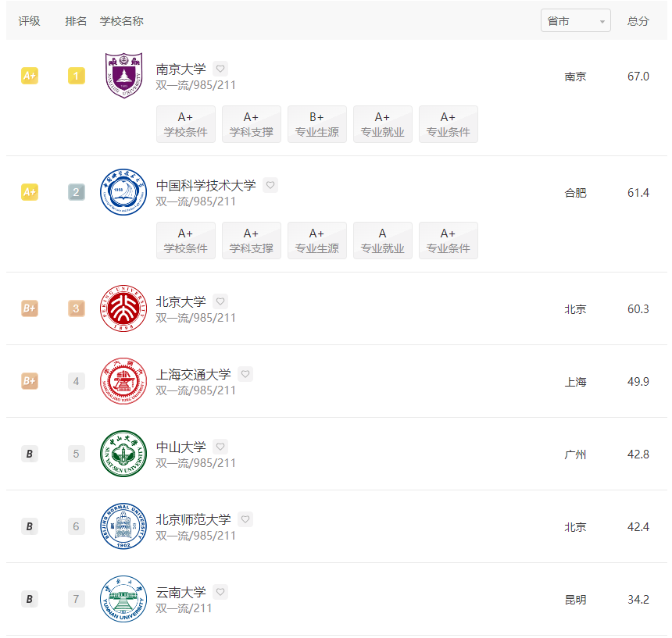
Task: Click the A+ rating badge for 南京大学
Action: pyautogui.click(x=30, y=76)
